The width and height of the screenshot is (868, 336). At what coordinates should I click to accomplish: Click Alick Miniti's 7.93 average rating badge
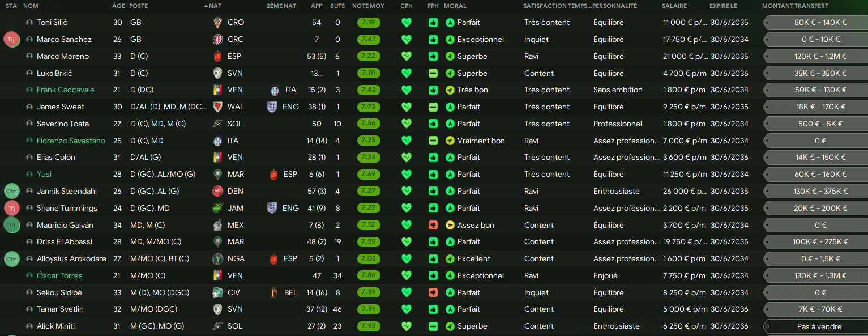click(x=369, y=326)
